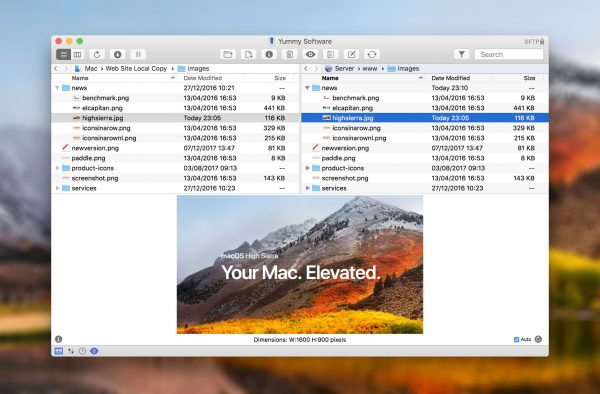Click the toolbar icon after the eye
The height and width of the screenshot is (394, 600).
[331, 54]
